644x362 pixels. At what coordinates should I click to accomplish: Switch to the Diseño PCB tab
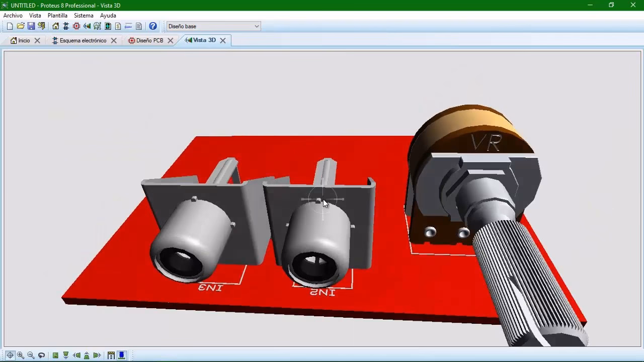coord(149,40)
